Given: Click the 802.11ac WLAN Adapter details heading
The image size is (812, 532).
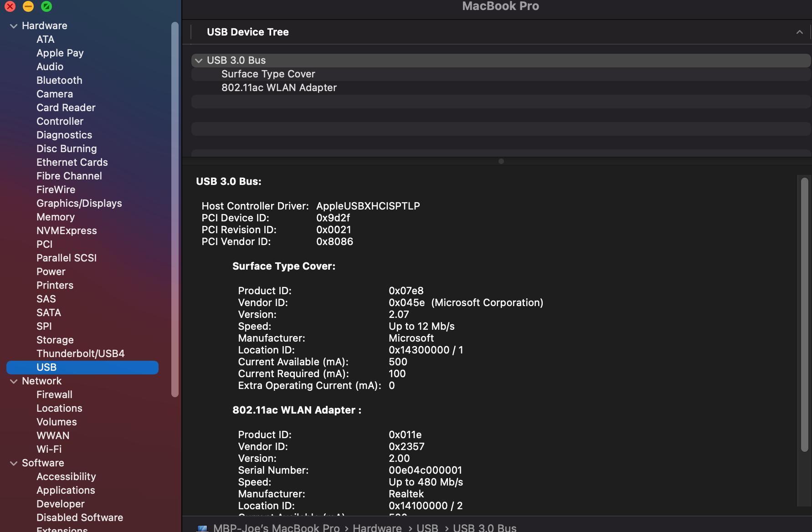Looking at the screenshot, I should pos(297,410).
